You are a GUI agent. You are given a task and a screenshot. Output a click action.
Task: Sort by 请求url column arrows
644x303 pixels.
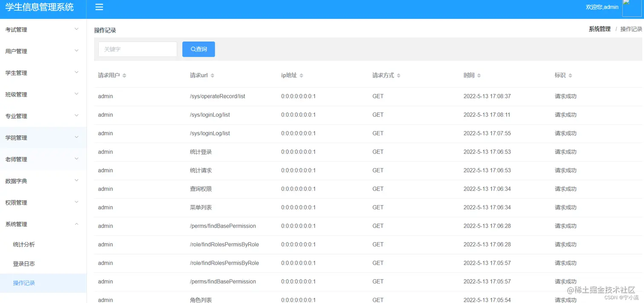[x=213, y=75]
